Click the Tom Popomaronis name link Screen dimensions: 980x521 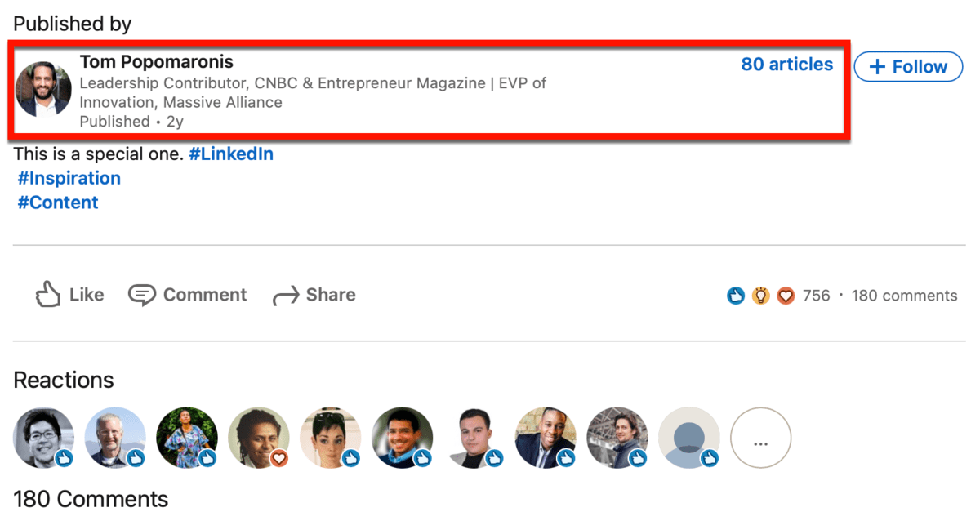(156, 62)
